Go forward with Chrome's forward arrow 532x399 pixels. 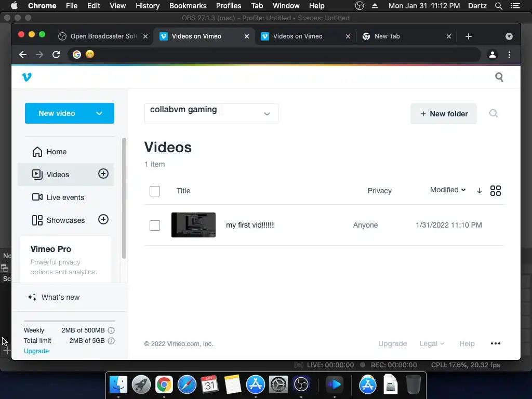coord(39,55)
